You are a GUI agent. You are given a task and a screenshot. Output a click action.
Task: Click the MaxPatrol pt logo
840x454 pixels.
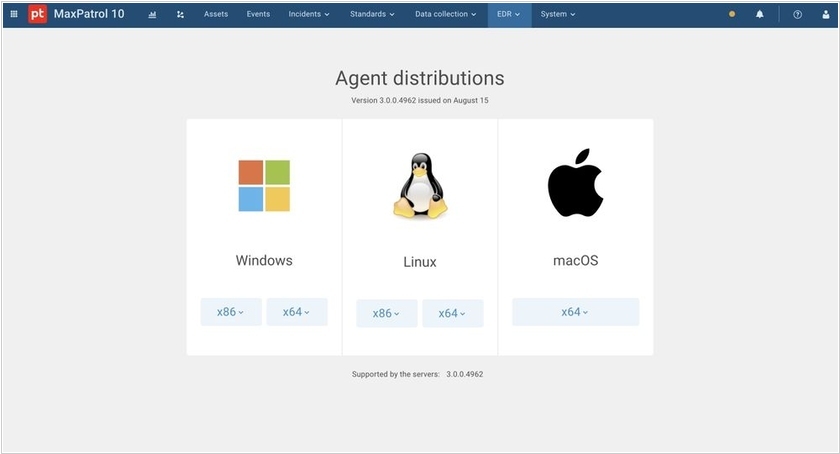click(x=38, y=14)
